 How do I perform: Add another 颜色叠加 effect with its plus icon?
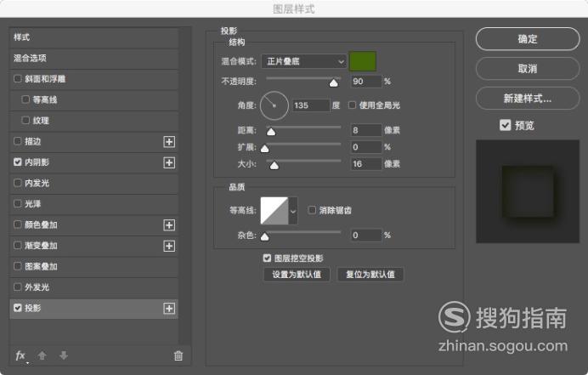coord(169,225)
